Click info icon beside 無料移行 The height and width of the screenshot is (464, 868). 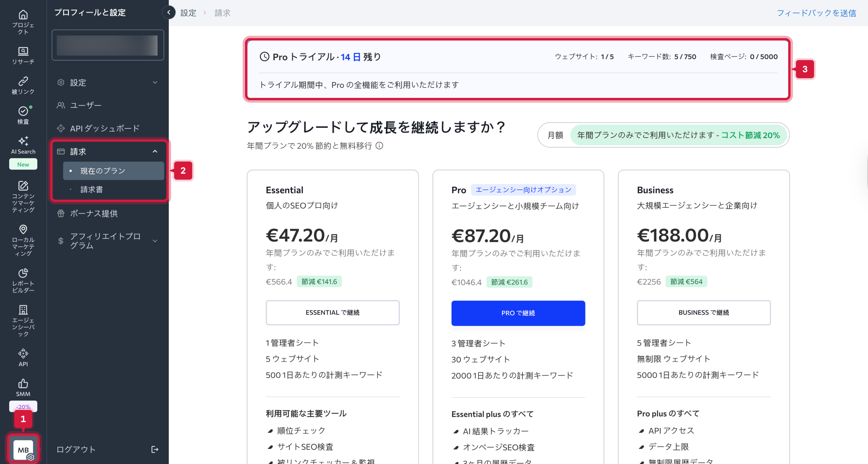point(379,146)
